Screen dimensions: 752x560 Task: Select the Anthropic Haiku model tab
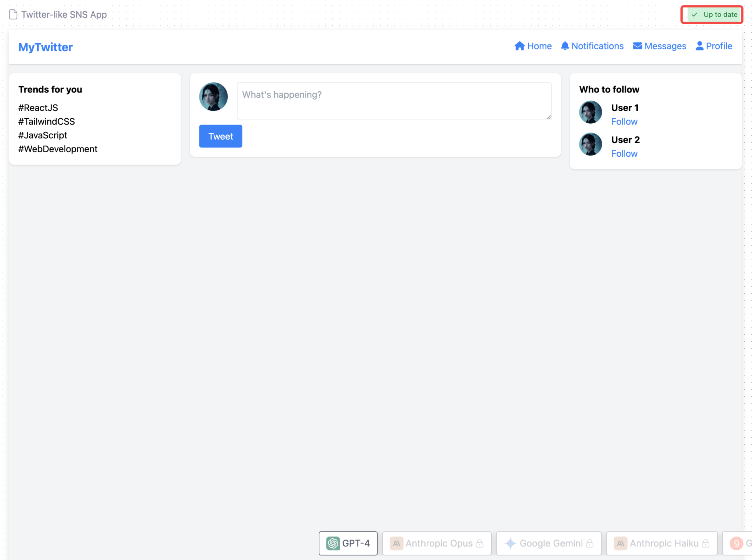click(662, 543)
